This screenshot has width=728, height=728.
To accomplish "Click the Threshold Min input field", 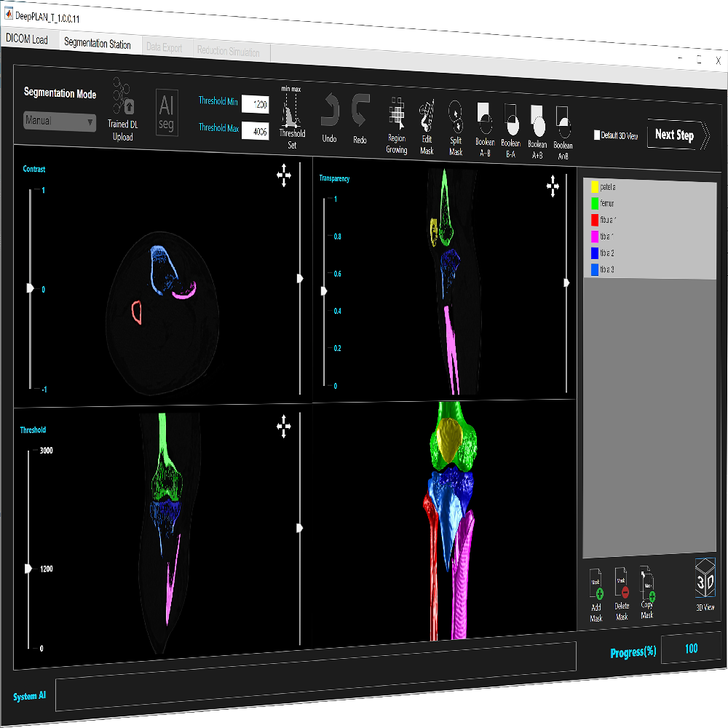I will coord(256,105).
